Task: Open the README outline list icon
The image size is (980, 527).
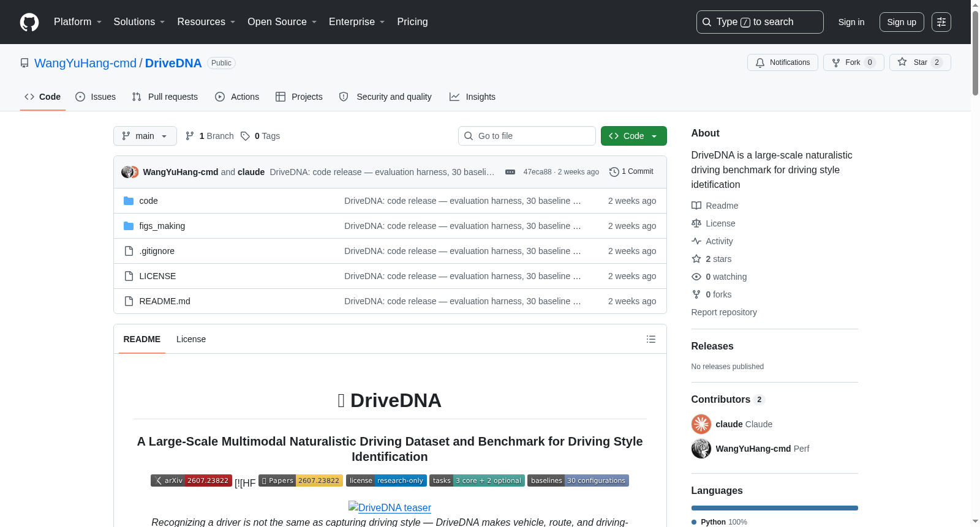Action: point(650,339)
